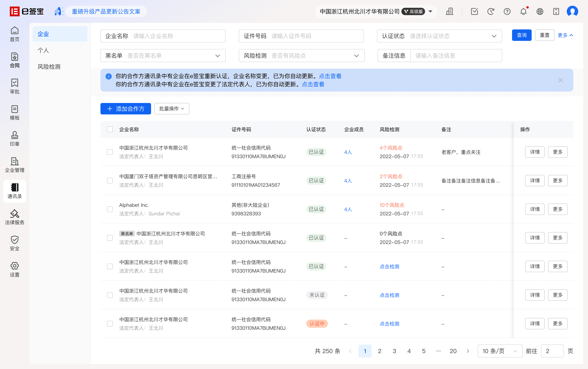This screenshot has height=369, width=588.
Task: Toggle the select-all checkbox in table header
Action: point(110,129)
